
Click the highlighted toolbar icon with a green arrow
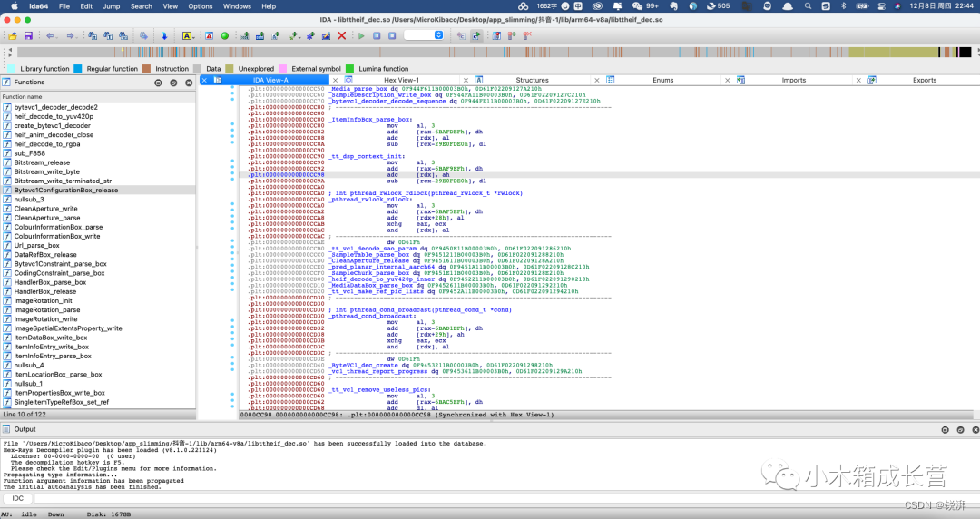pos(476,35)
